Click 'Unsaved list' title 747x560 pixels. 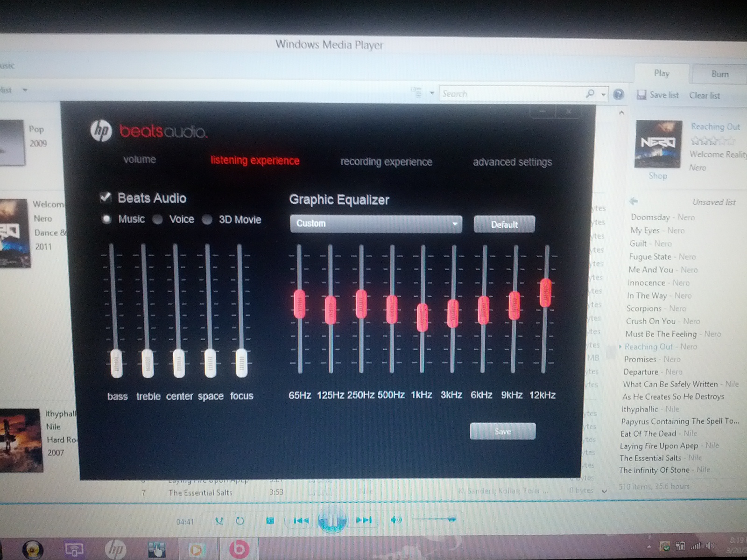714,202
